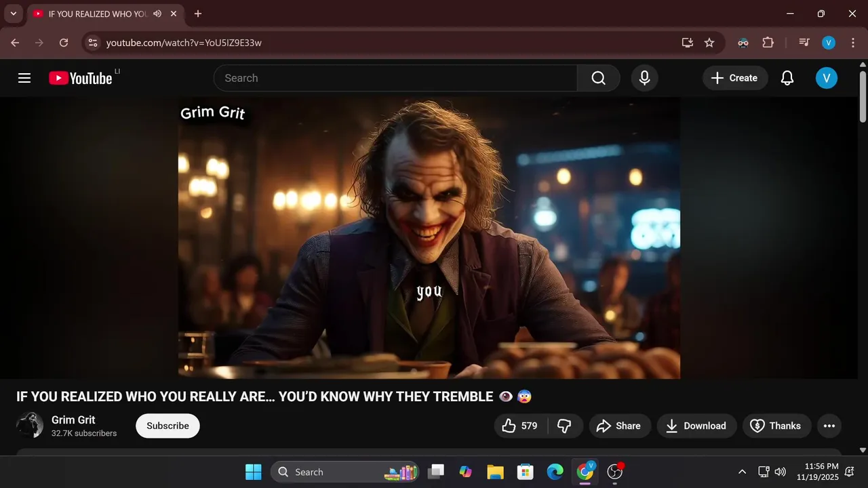Open Grim Grit channel avatar
This screenshot has height=488, width=868.
30,425
